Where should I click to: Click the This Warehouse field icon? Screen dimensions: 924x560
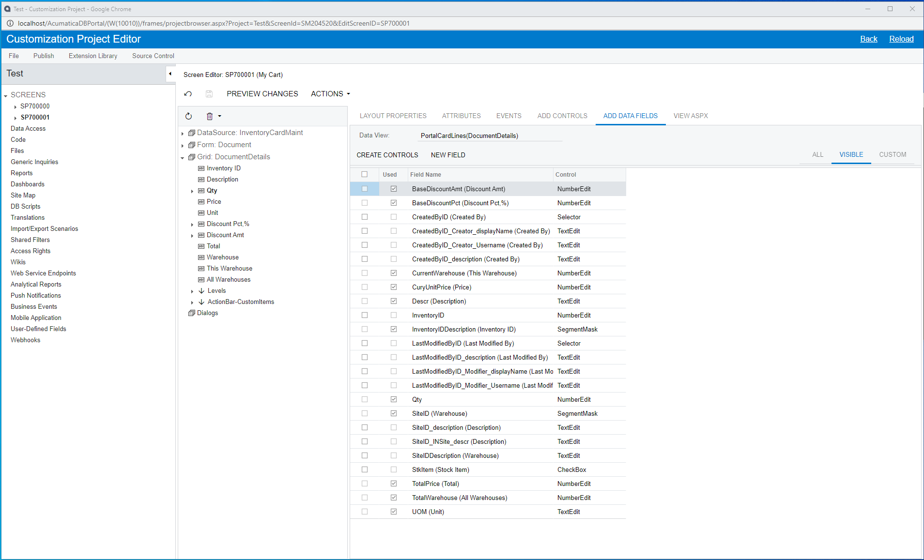201,269
